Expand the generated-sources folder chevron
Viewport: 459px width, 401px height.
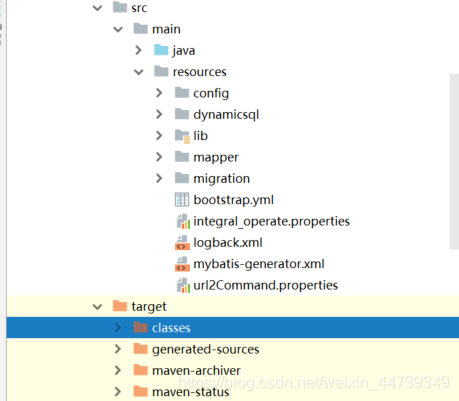click(118, 349)
